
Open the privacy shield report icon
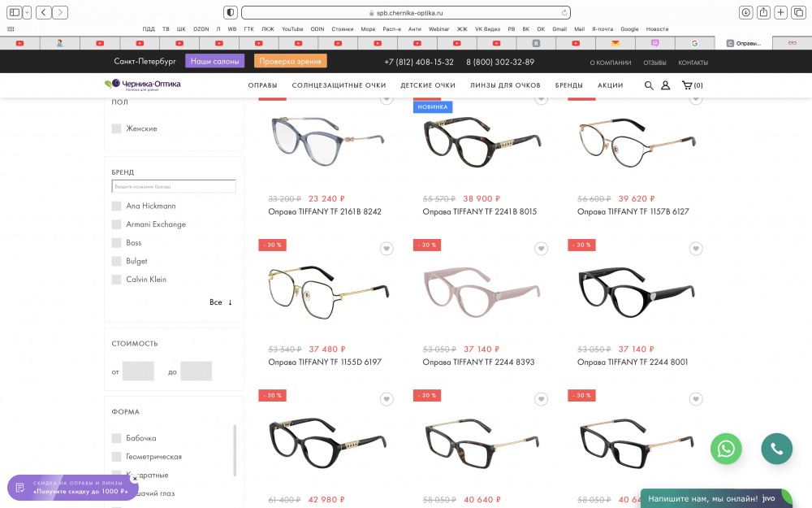tap(231, 12)
